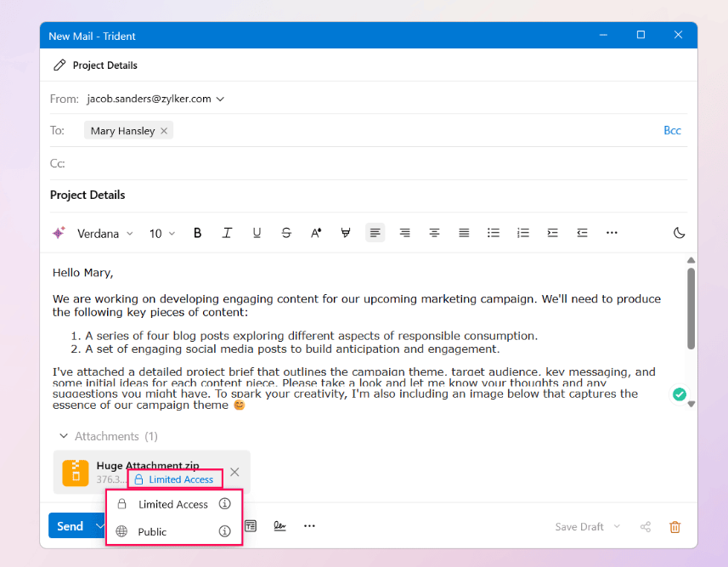Screen dimensions: 728x567
Task: Apply italic formatting
Action: coord(227,233)
